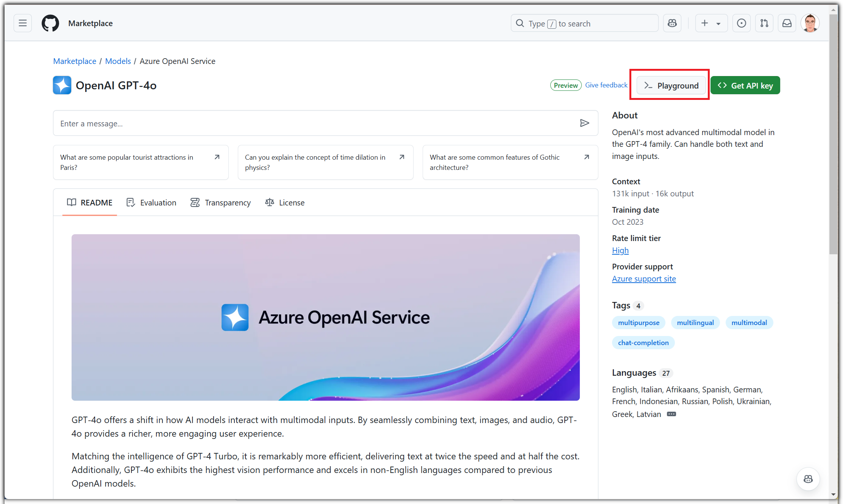Click the Get API key button
This screenshot has height=504, width=843.
coord(745,85)
